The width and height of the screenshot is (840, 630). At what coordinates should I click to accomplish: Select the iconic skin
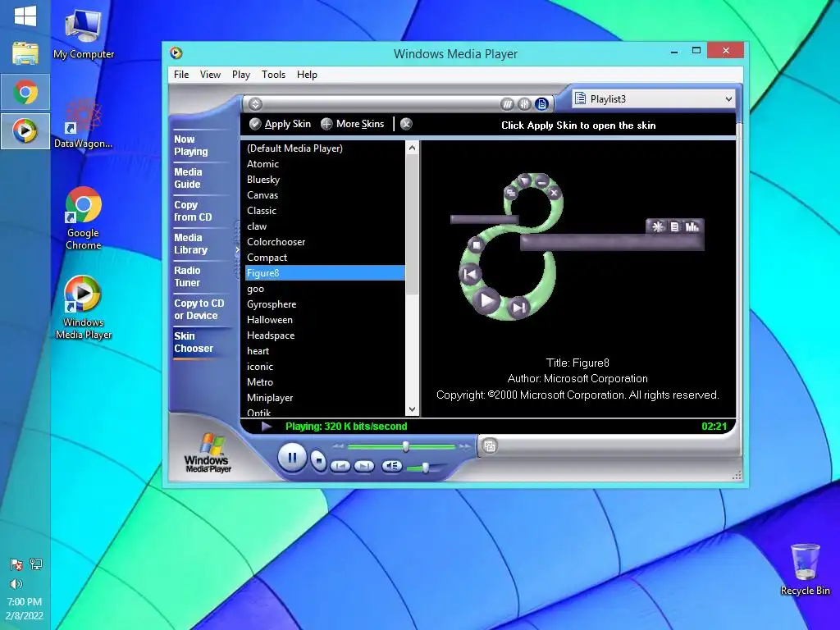coord(325,366)
